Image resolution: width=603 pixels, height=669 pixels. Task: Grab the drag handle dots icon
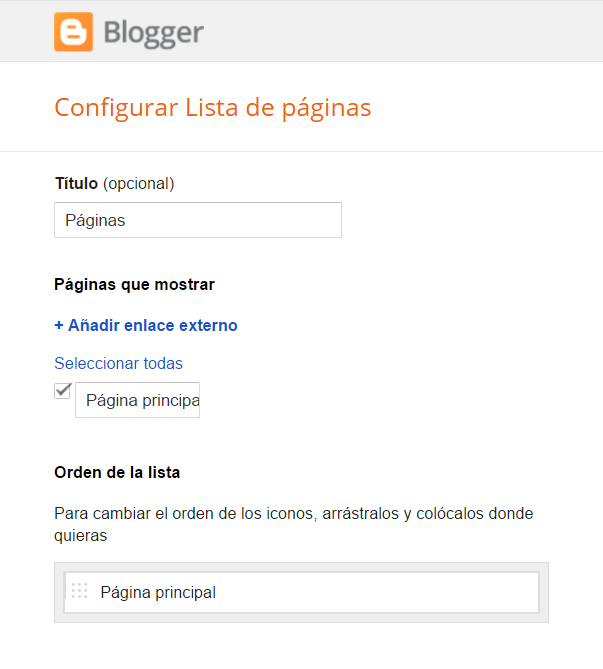tap(80, 591)
